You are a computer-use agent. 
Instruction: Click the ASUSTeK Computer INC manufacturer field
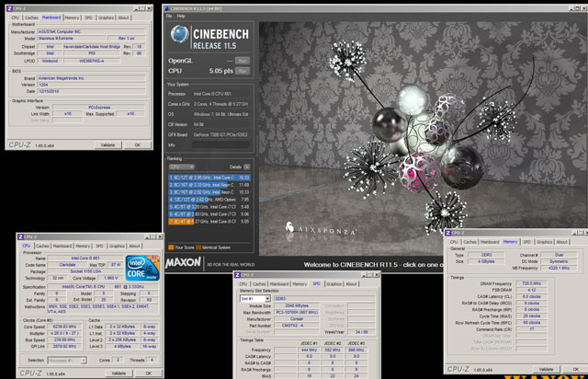click(91, 32)
